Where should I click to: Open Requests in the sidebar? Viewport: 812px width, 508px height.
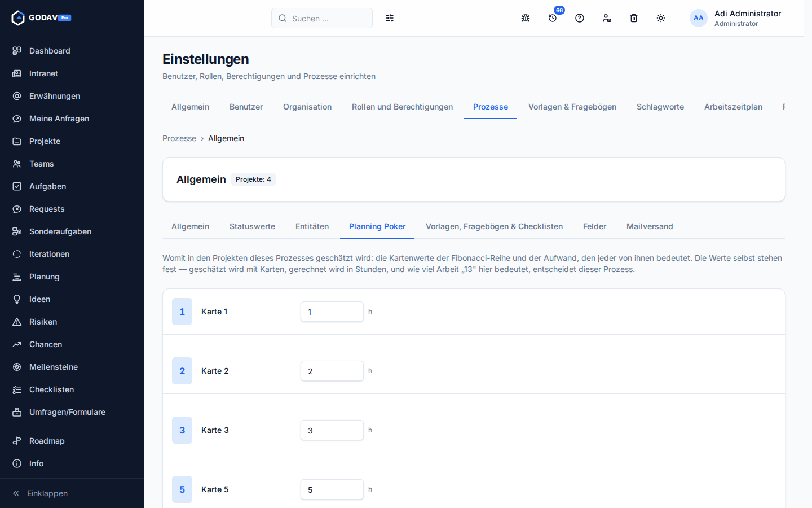click(72, 209)
